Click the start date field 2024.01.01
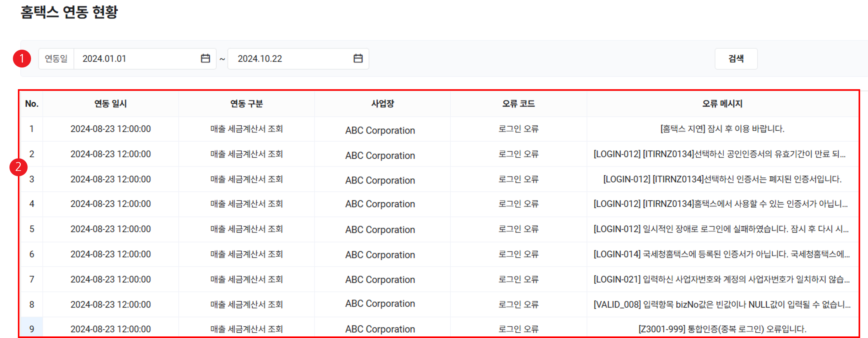The width and height of the screenshot is (868, 338). 135,59
